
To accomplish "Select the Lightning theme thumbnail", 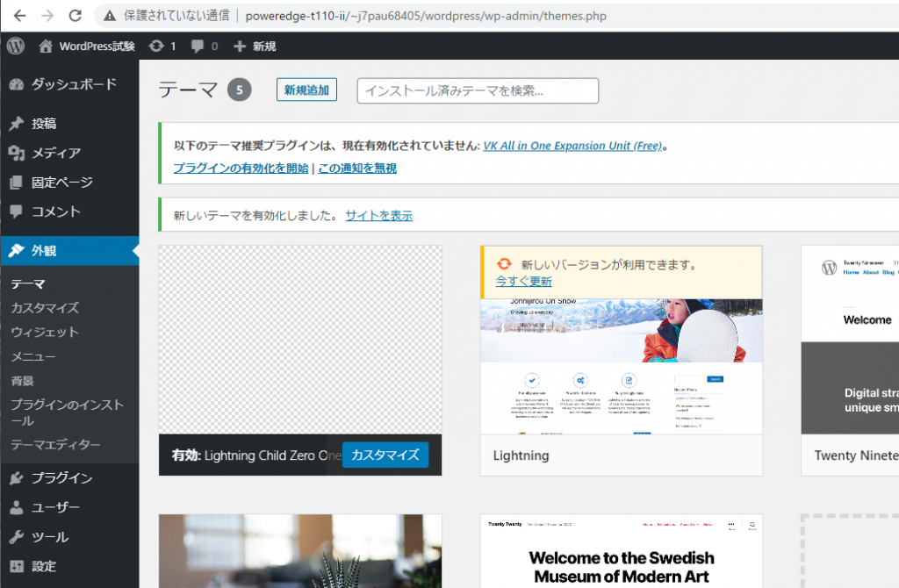I will tap(621, 364).
